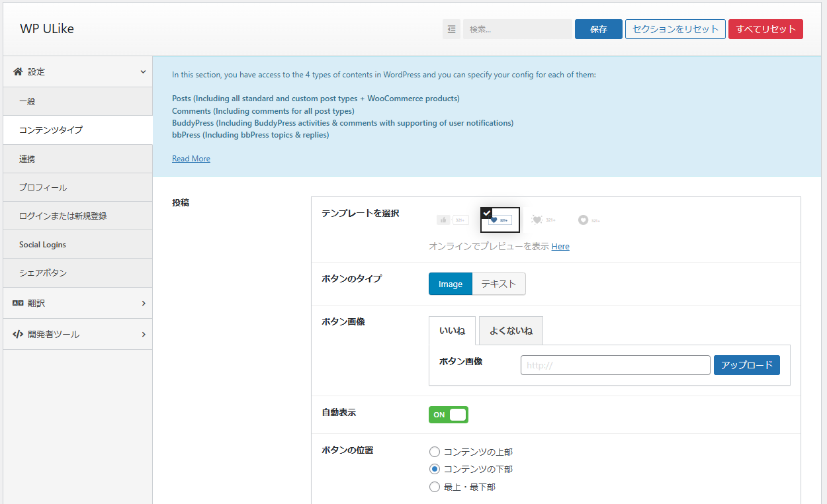Open the Read More link
This screenshot has height=504, width=827.
click(191, 158)
